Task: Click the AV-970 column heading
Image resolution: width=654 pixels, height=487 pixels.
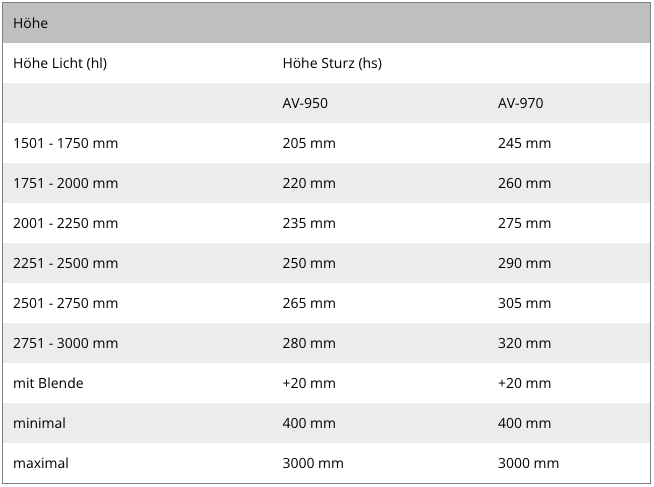Action: [520, 103]
